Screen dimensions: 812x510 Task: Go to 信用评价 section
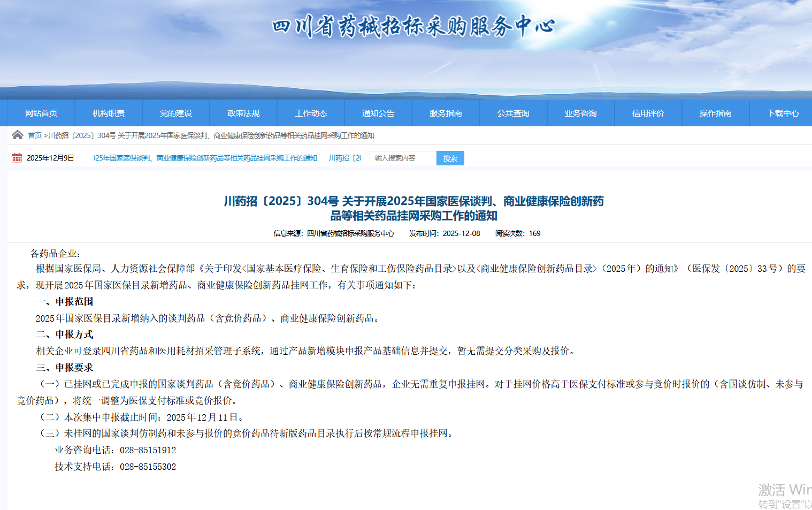(648, 113)
